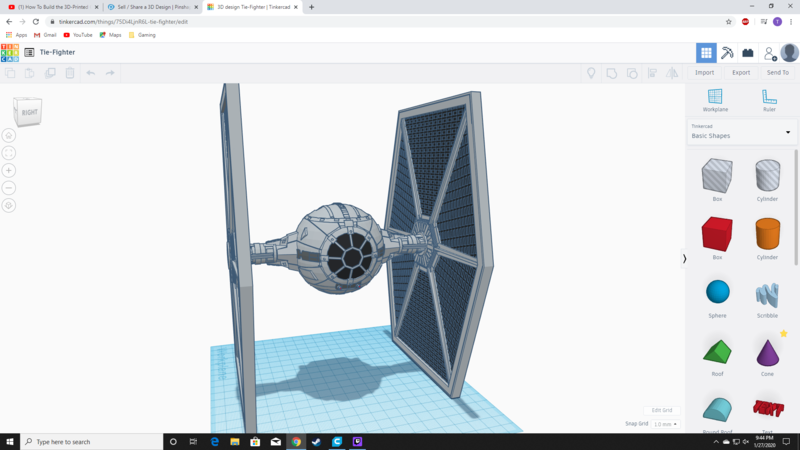Switch to Bricks mode
Viewport: 800px width, 450px height.
(x=748, y=53)
